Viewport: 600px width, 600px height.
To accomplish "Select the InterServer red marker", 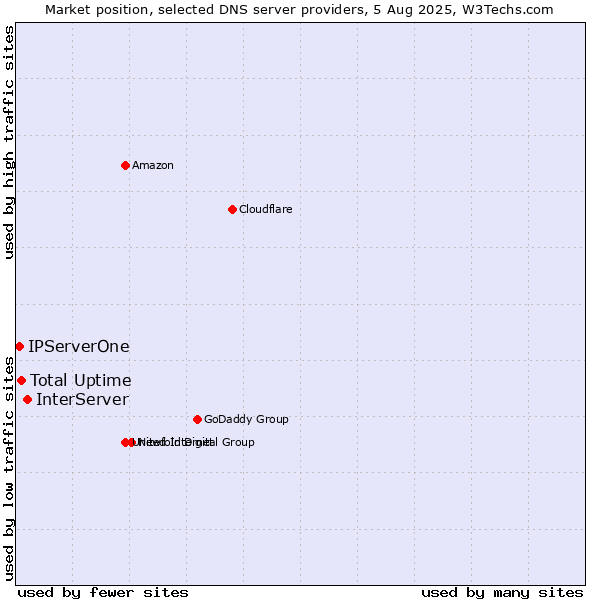I will [27, 400].
